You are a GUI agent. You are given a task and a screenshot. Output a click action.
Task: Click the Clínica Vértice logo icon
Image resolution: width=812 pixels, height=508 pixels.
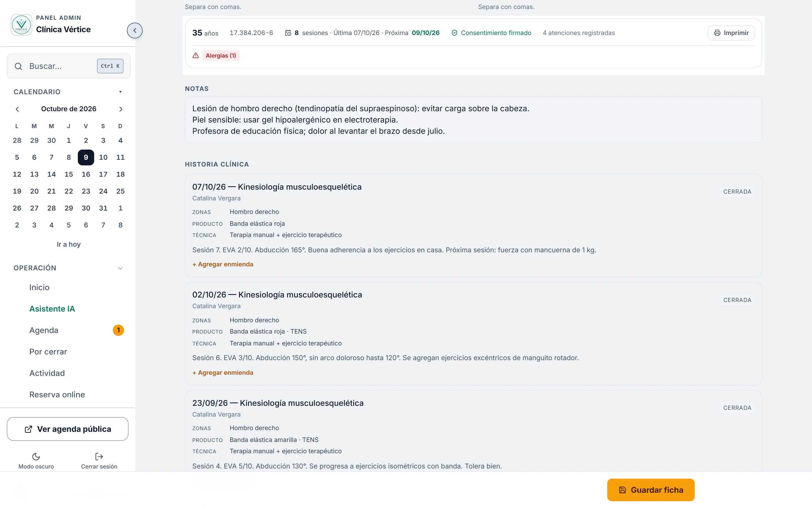(x=21, y=25)
